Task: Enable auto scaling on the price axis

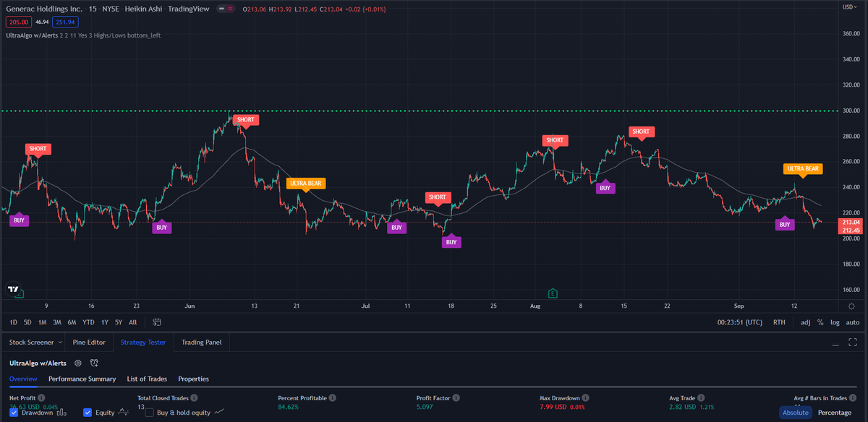Action: 852,322
